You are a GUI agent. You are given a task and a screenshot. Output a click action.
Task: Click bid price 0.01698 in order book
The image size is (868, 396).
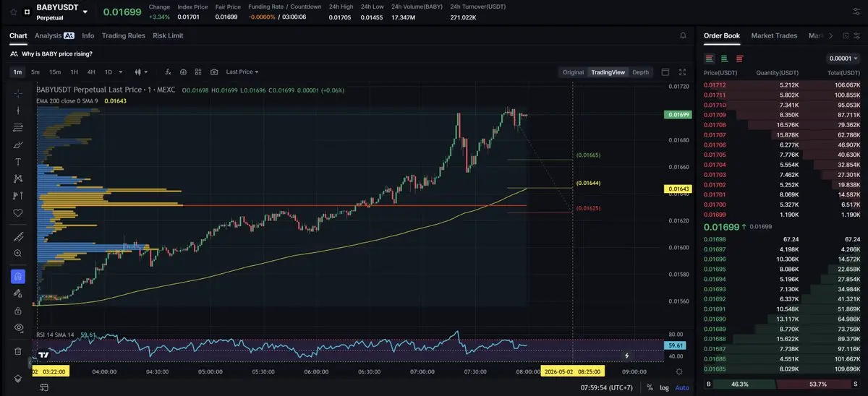(715, 239)
